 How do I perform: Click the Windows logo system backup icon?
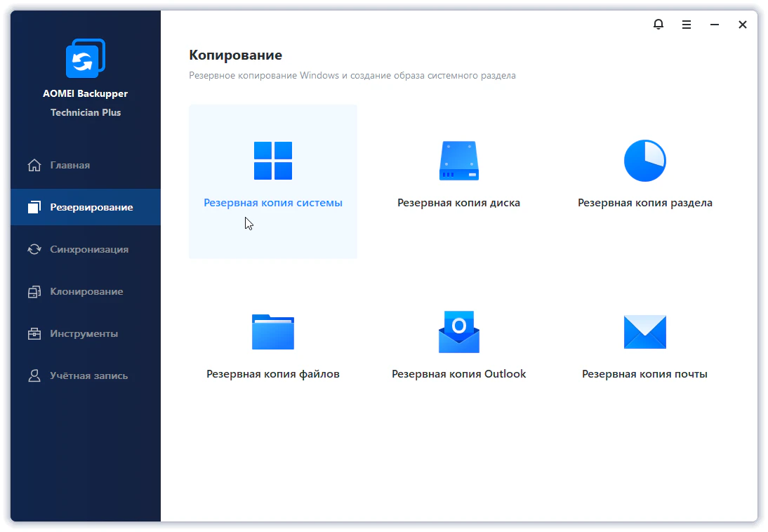point(273,161)
